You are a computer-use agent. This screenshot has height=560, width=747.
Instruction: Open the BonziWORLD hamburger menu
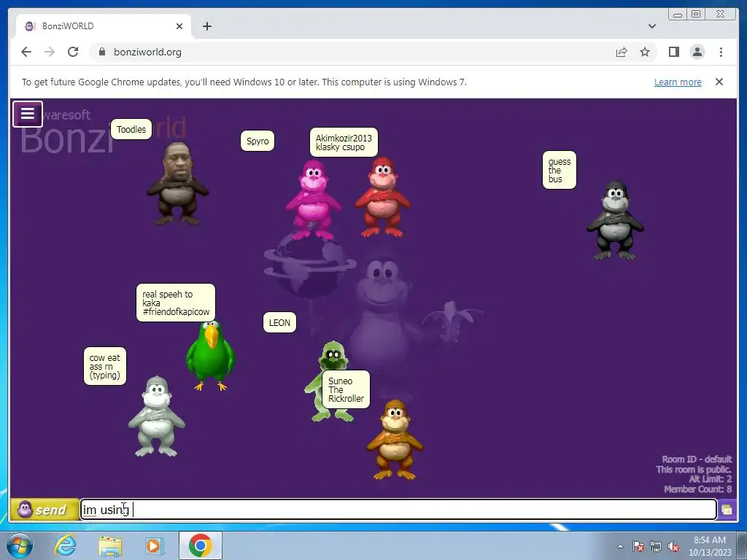pos(28,114)
